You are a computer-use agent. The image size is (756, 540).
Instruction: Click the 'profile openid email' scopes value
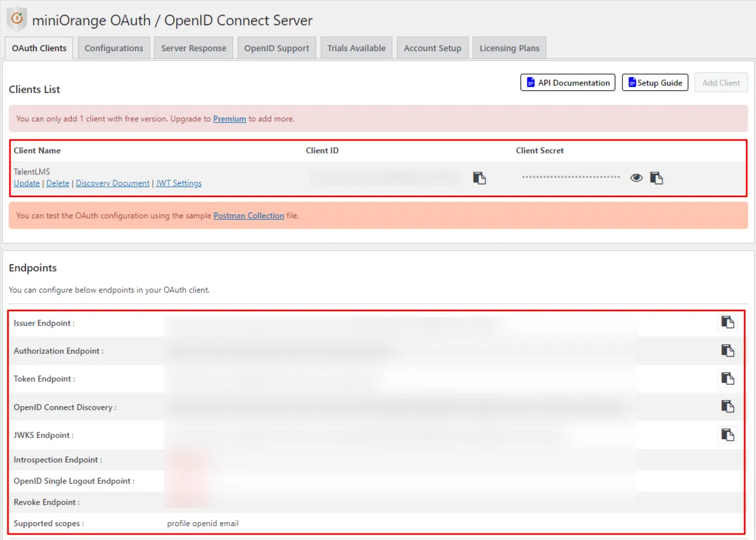point(202,523)
